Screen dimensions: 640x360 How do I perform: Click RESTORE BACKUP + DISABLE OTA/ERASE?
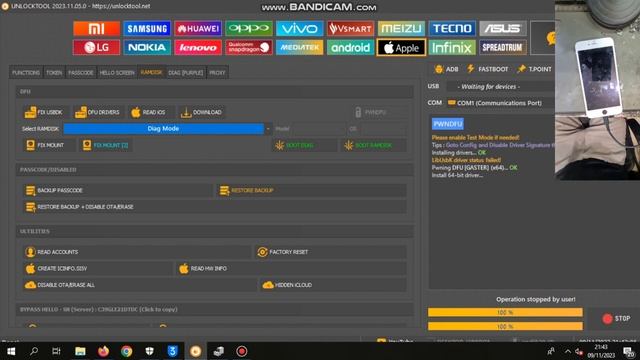pyautogui.click(x=215, y=207)
